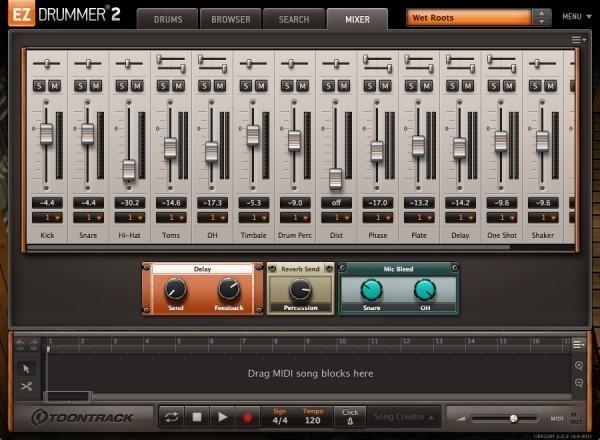
Task: Switch to the Drums tab
Action: (166, 18)
